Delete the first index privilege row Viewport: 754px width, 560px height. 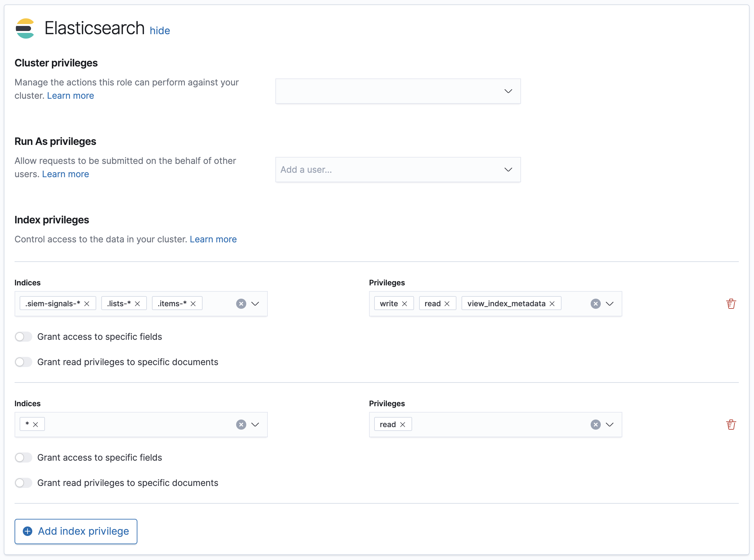[x=731, y=304]
